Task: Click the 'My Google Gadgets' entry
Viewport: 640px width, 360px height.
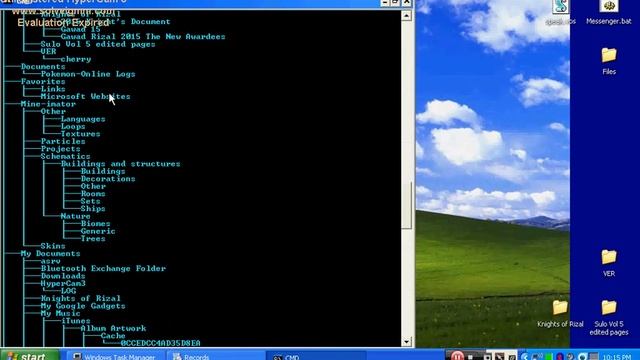Action: click(x=83, y=306)
